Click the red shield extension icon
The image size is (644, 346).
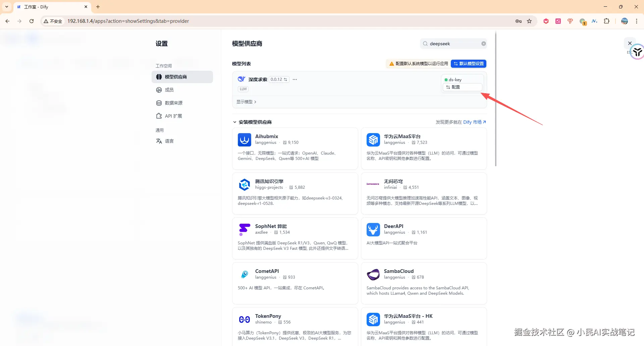[546, 21]
